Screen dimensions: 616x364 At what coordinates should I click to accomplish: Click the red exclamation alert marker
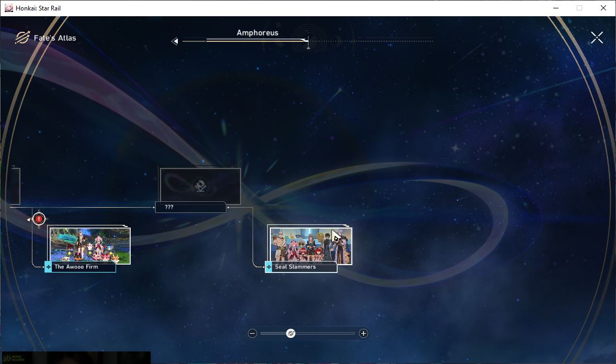pyautogui.click(x=39, y=219)
